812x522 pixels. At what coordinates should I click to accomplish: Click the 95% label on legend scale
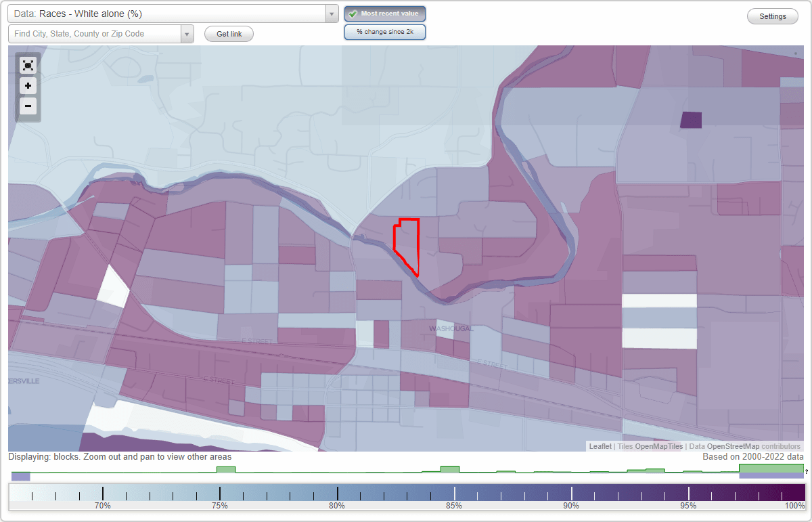pos(689,506)
